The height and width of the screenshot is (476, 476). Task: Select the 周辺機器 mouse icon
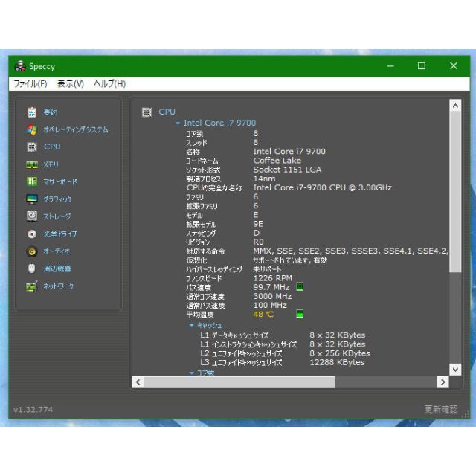32,268
